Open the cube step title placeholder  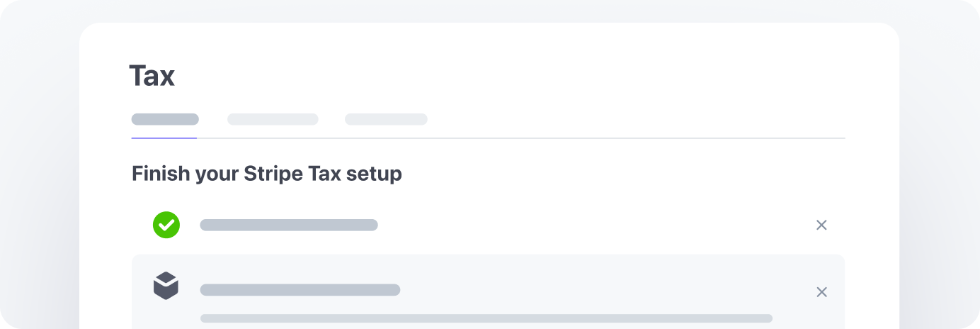tap(300, 289)
